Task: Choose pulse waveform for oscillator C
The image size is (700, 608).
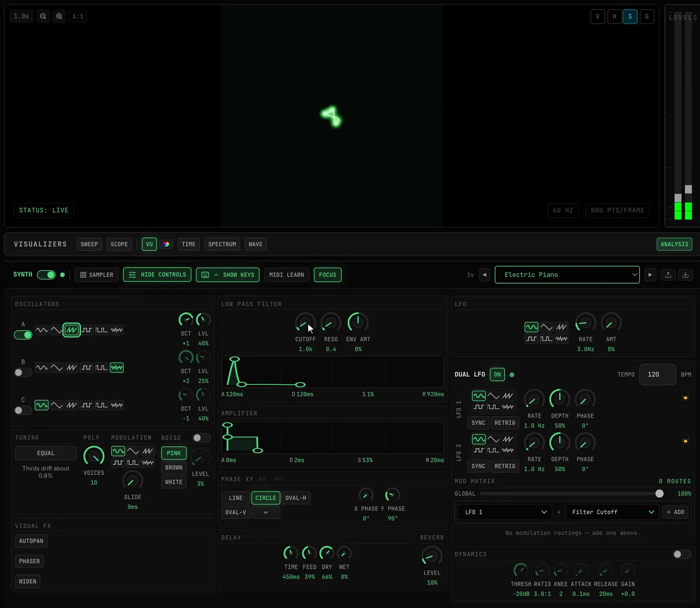Action: pos(102,405)
